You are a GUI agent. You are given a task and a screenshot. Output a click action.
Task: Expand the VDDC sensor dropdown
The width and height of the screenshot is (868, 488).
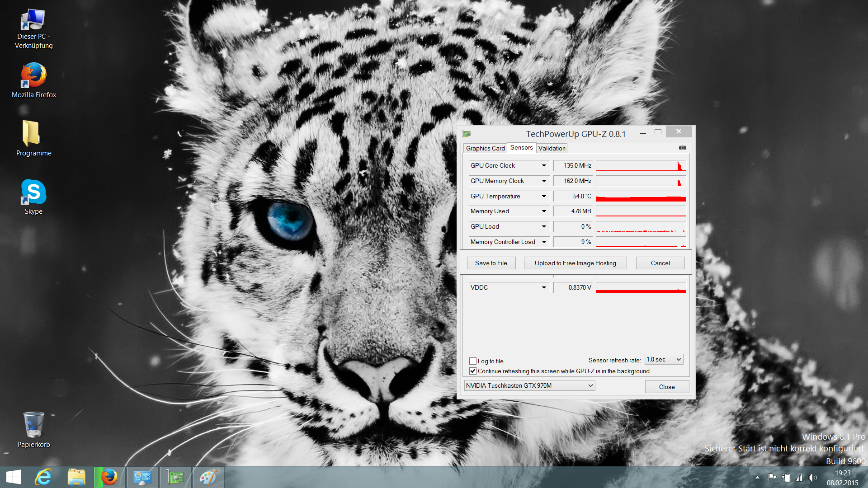coord(544,287)
